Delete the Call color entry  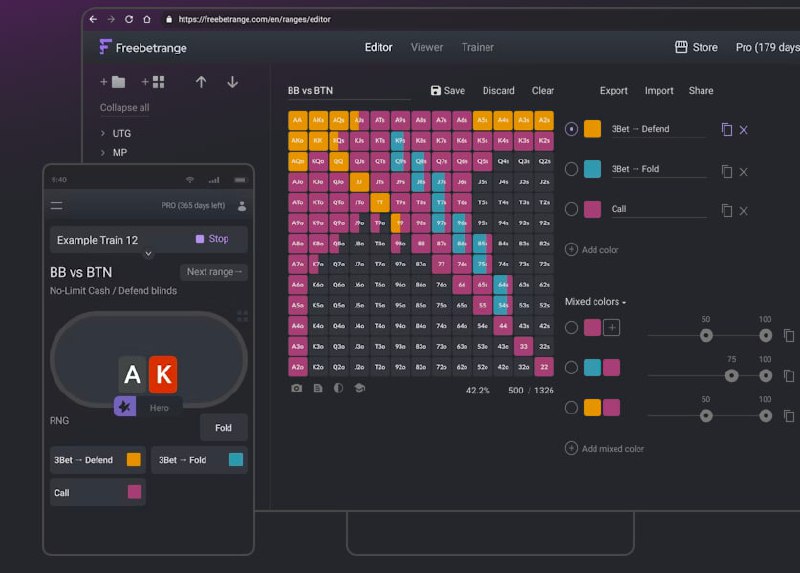pos(744,210)
